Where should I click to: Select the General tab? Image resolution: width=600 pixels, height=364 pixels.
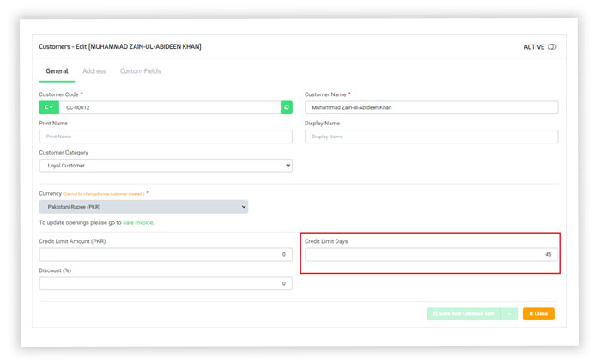57,71
